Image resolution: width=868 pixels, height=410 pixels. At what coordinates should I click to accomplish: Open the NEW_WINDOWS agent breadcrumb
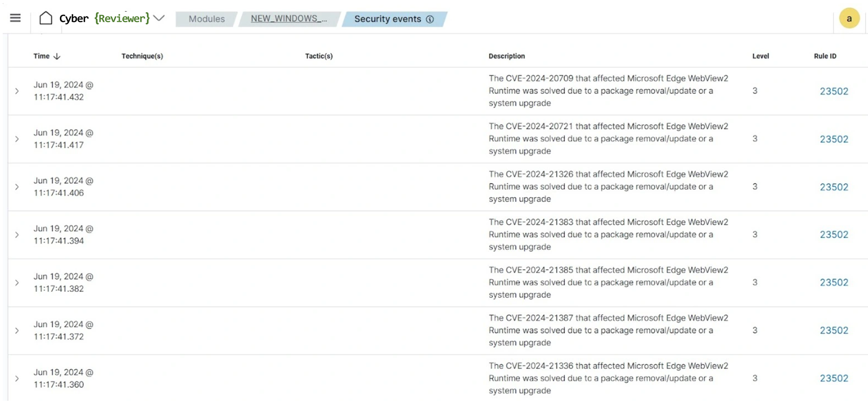[289, 19]
